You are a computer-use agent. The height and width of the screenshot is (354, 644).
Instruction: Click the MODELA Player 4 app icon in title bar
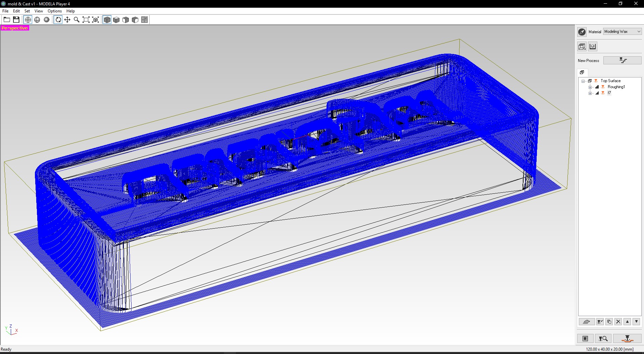[x=3, y=4]
